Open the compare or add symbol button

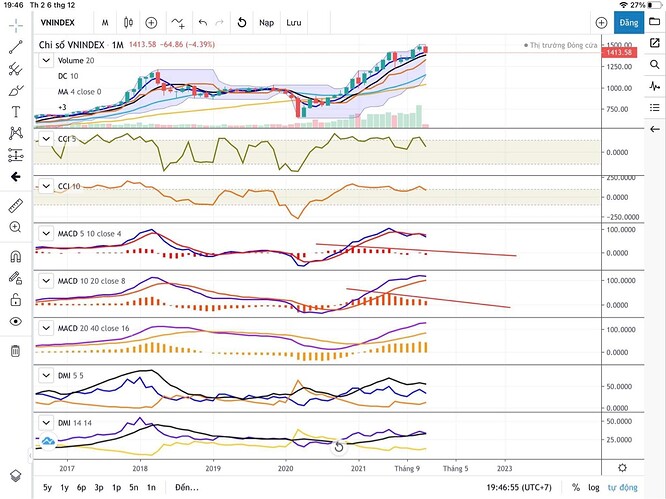pos(151,21)
